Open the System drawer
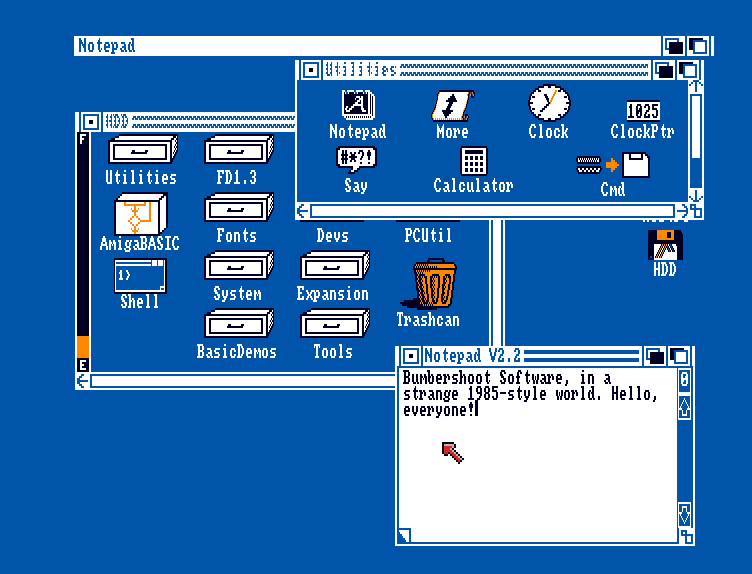Image resolution: width=752 pixels, height=574 pixels. point(238,265)
